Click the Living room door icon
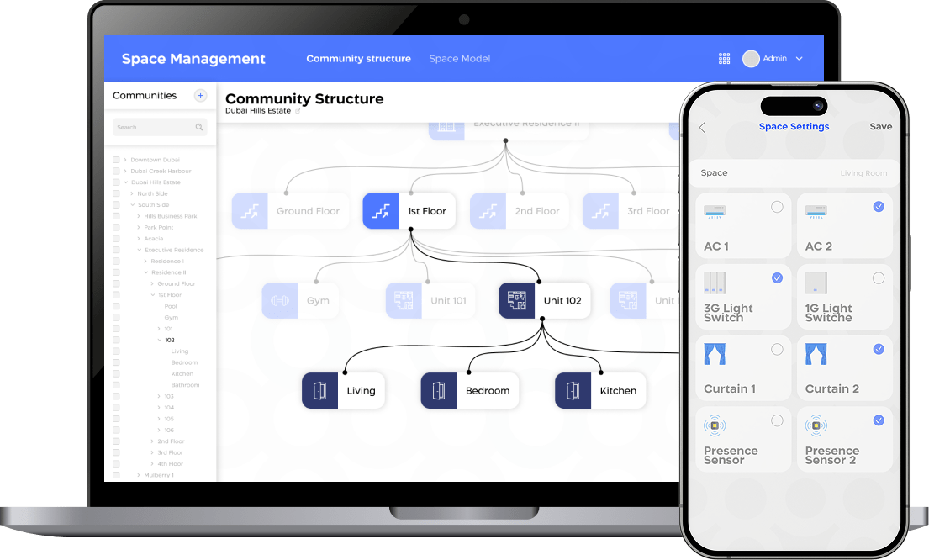This screenshot has width=929, height=560. tap(319, 391)
